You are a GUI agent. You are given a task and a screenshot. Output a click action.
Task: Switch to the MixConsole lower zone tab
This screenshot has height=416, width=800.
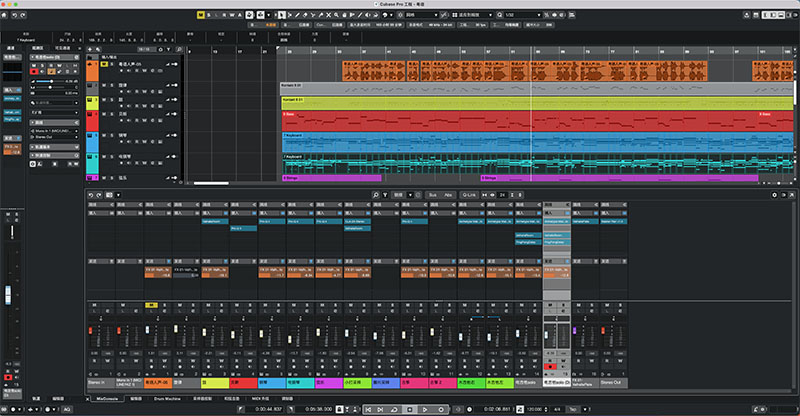click(107, 399)
